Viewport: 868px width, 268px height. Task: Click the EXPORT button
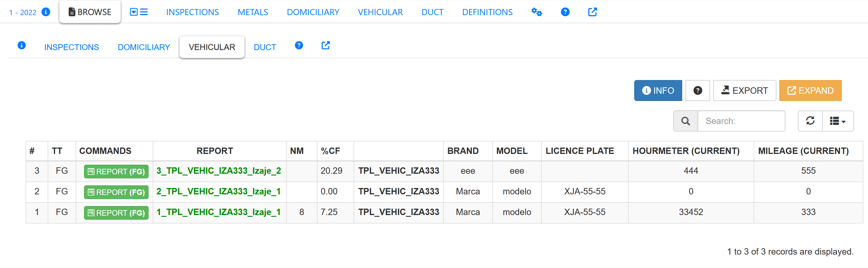coord(744,90)
